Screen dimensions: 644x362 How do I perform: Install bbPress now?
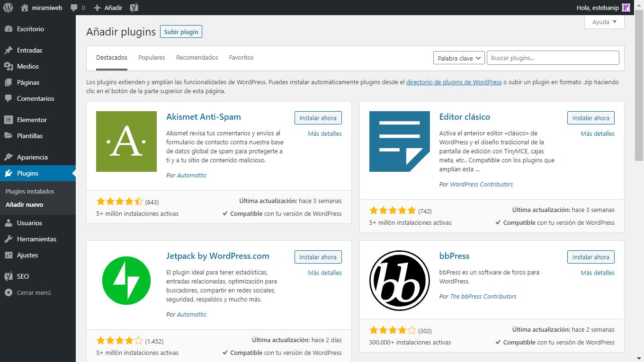590,257
